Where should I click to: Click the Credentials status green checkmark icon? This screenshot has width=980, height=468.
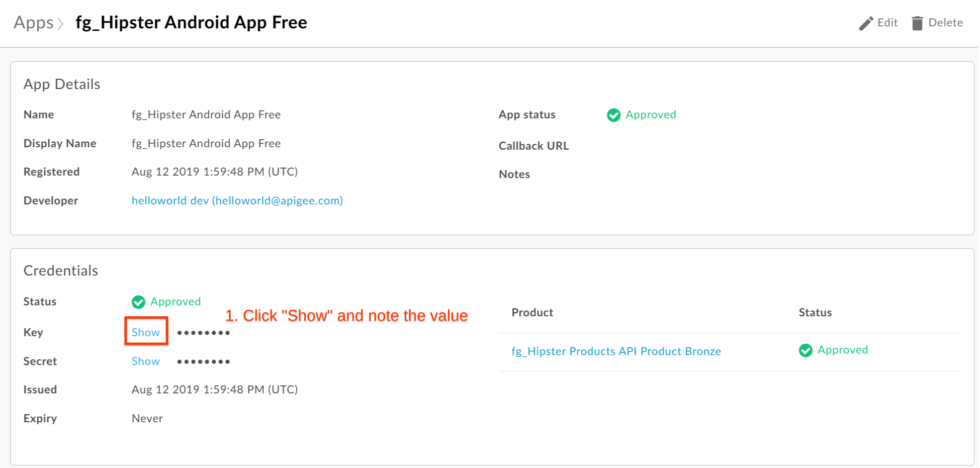[x=138, y=302]
